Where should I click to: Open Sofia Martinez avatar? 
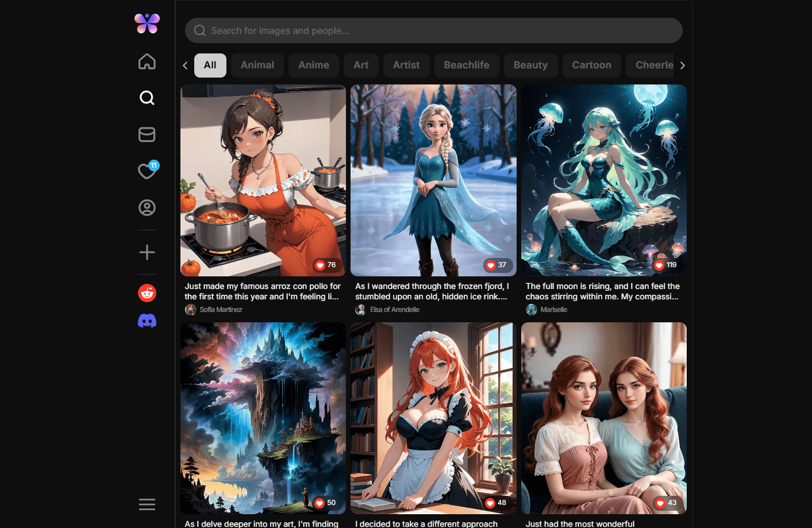[x=190, y=310]
